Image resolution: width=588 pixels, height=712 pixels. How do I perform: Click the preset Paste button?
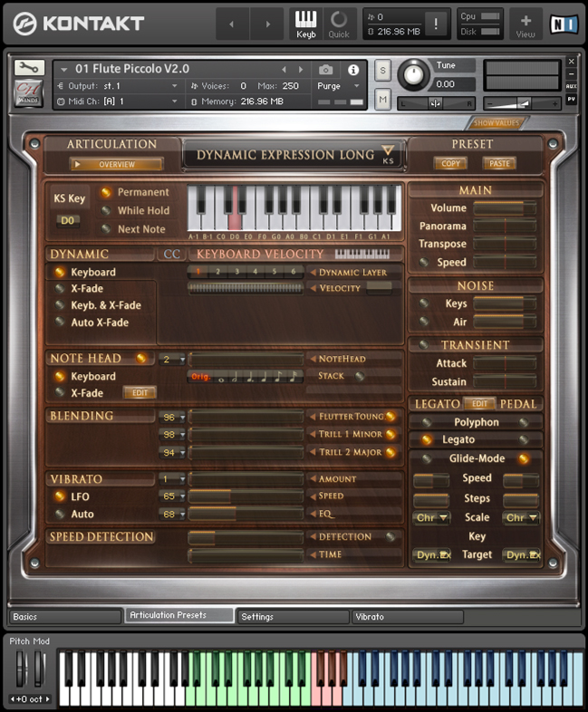pos(499,163)
